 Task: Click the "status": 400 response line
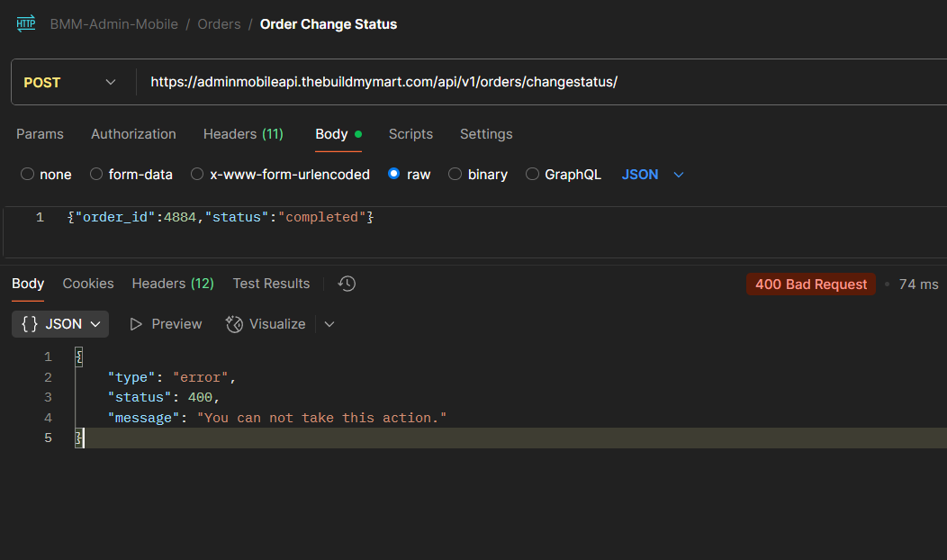(x=163, y=398)
